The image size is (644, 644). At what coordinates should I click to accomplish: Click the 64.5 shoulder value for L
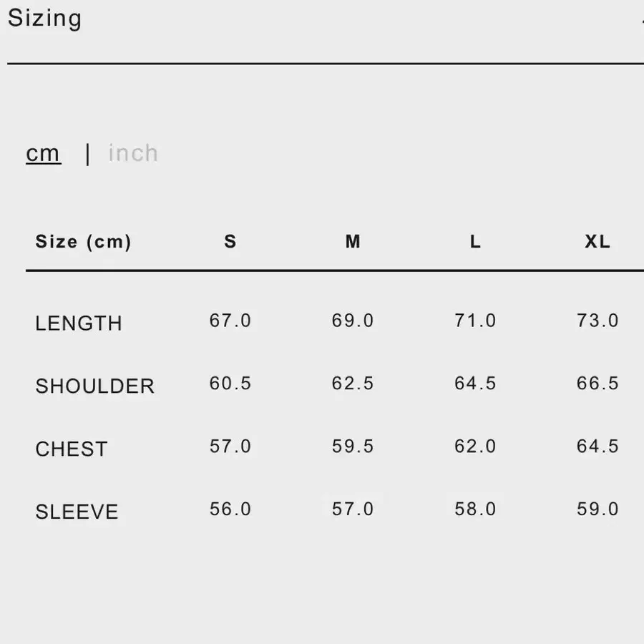pyautogui.click(x=475, y=384)
